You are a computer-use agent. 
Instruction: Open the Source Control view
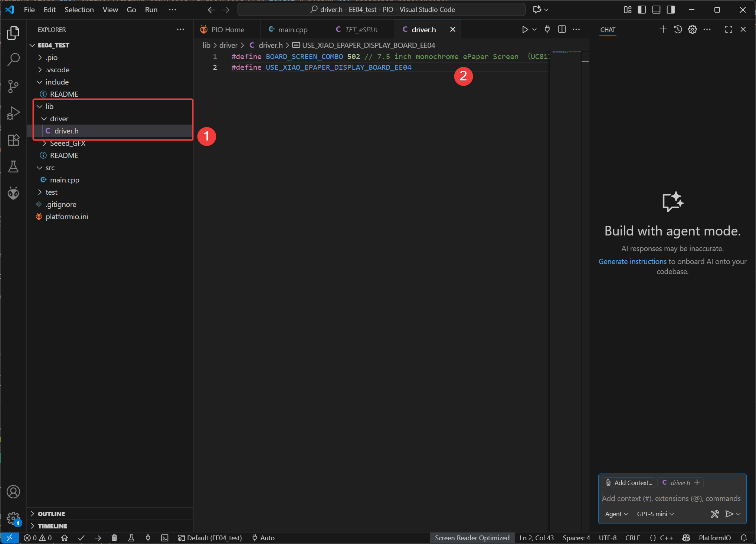[x=13, y=86]
